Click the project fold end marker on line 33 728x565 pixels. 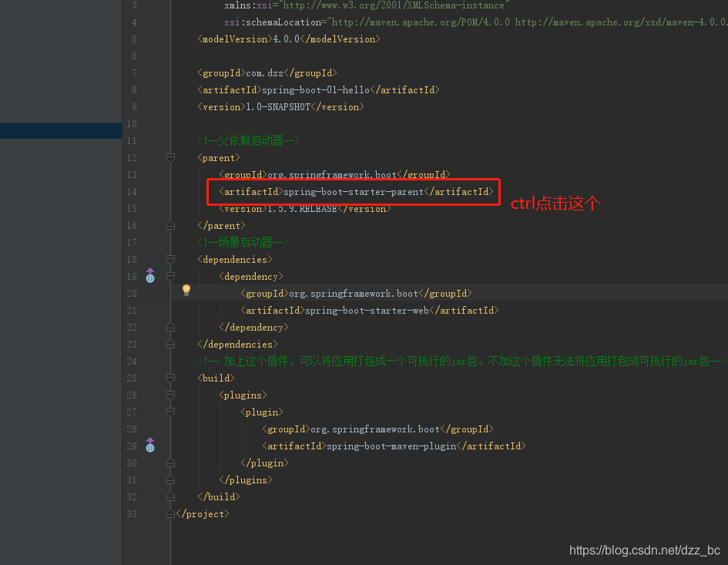pyautogui.click(x=170, y=514)
